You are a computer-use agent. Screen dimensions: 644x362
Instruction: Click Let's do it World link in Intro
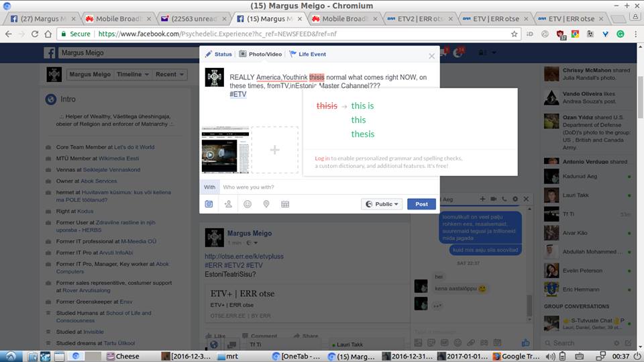click(134, 147)
